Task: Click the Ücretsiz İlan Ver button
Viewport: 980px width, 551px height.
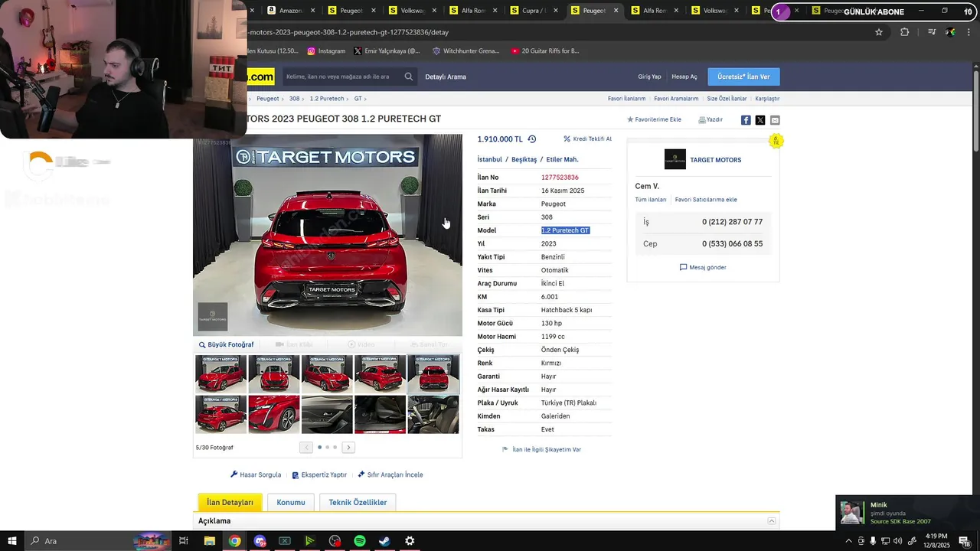Action: (743, 77)
